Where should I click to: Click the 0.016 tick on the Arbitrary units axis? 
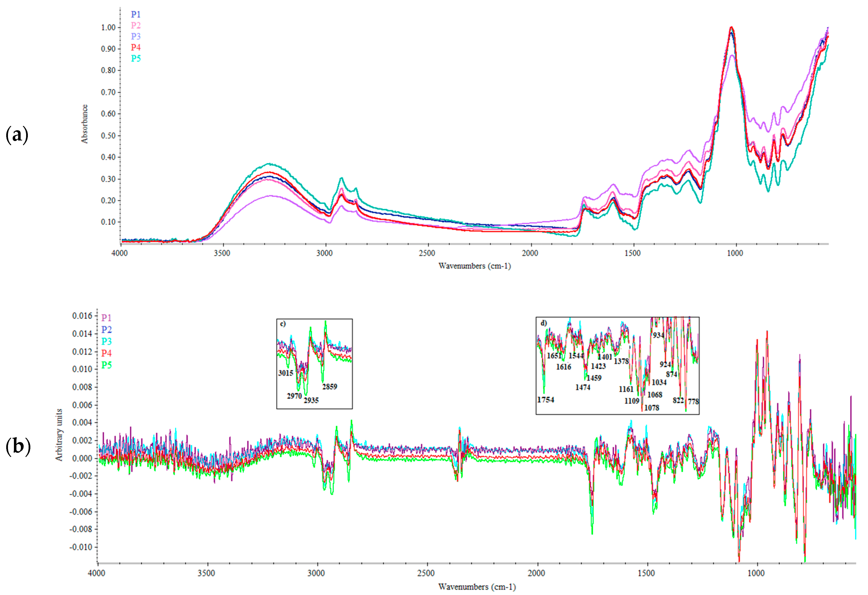click(82, 316)
